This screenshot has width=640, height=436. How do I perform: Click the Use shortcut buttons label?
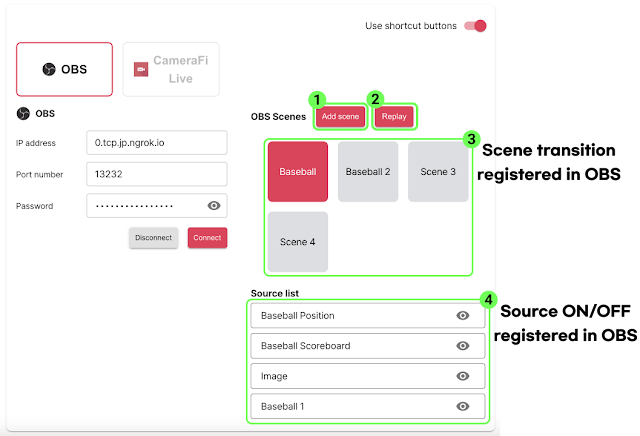pos(411,26)
